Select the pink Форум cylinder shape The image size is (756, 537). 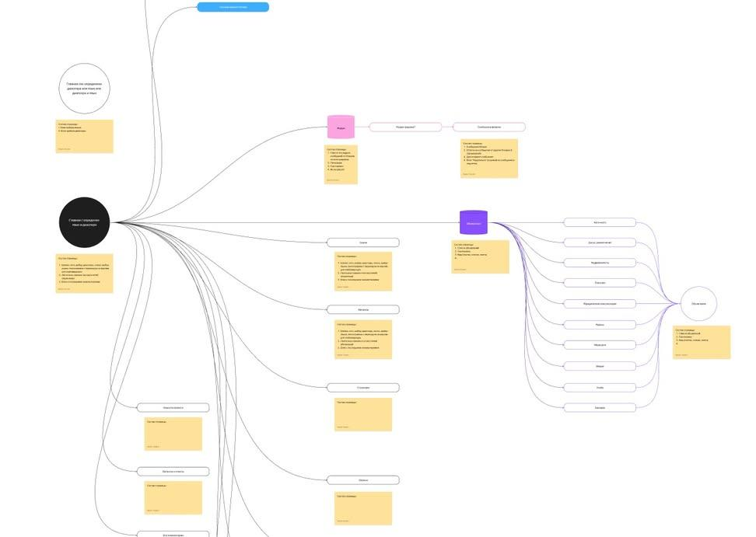tap(341, 127)
